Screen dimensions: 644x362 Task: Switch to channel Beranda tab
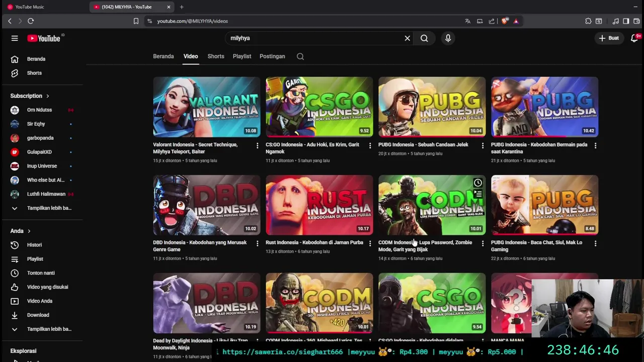tap(164, 56)
